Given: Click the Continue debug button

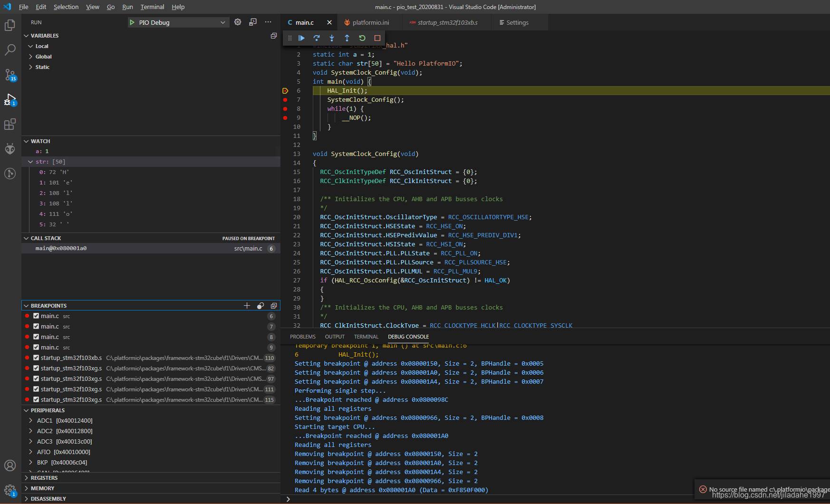Looking at the screenshot, I should tap(301, 38).
